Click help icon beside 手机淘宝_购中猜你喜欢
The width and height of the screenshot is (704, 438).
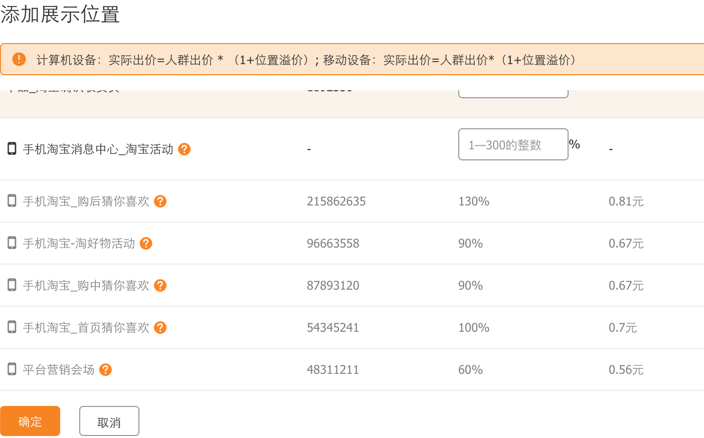tap(160, 285)
